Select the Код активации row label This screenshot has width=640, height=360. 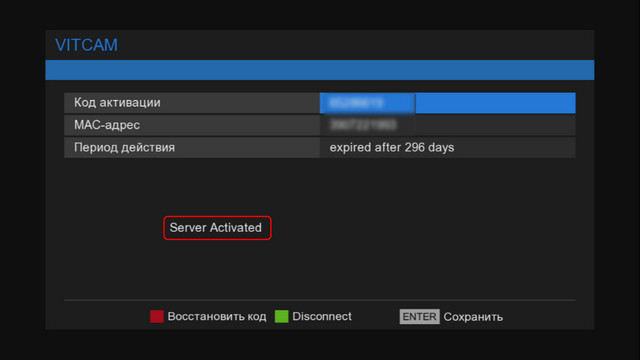(117, 103)
